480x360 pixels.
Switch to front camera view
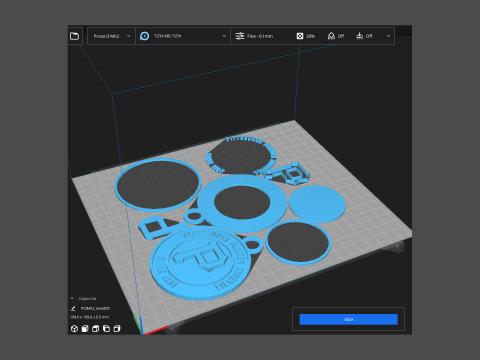(85, 329)
